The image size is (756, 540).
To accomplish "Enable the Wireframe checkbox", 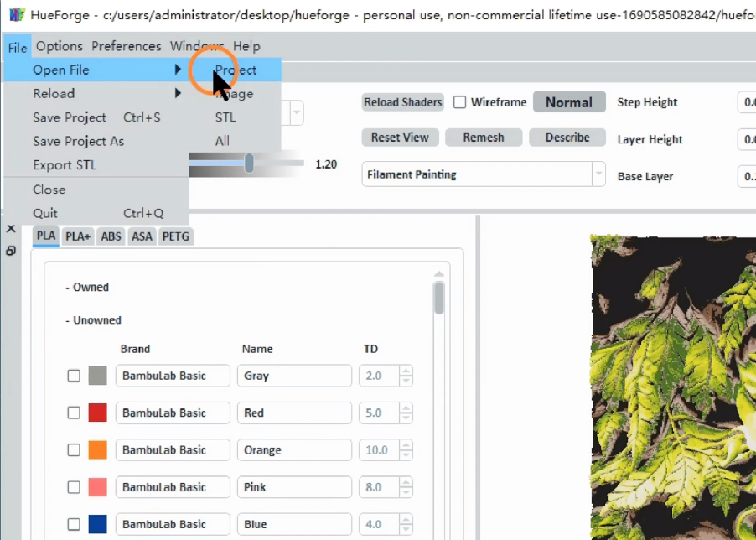I will click(x=460, y=102).
